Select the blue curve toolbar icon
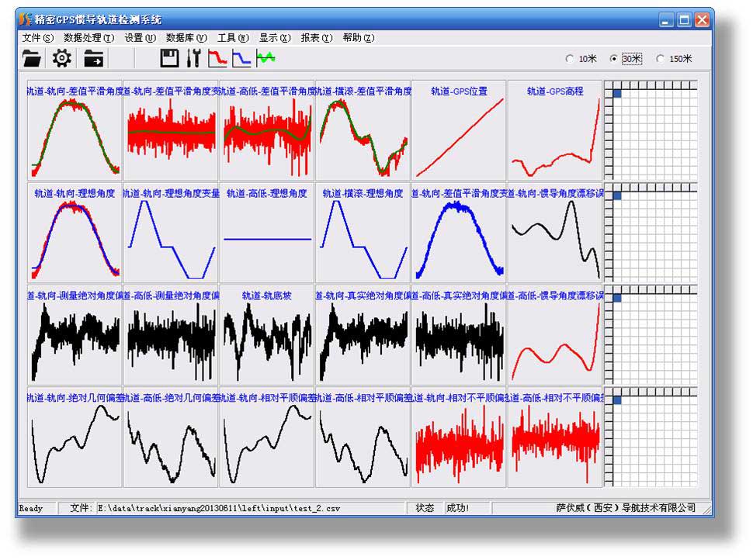Screen dimensions: 753x560 coord(241,58)
